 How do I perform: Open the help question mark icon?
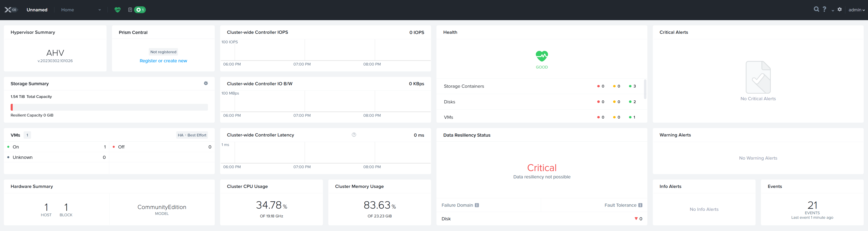coord(824,10)
